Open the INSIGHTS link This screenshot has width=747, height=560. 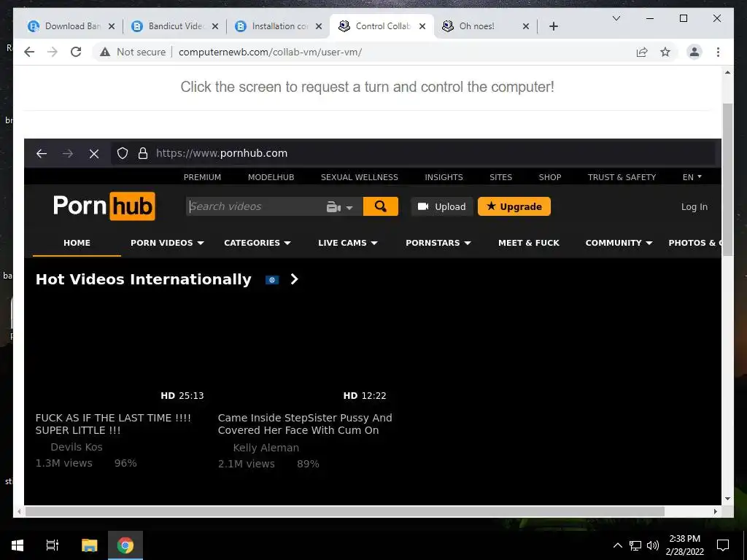click(444, 177)
